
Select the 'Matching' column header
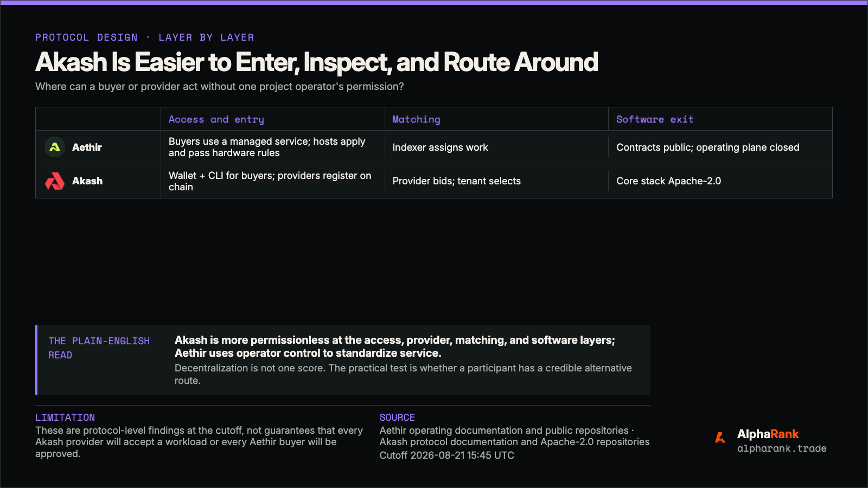click(x=416, y=119)
